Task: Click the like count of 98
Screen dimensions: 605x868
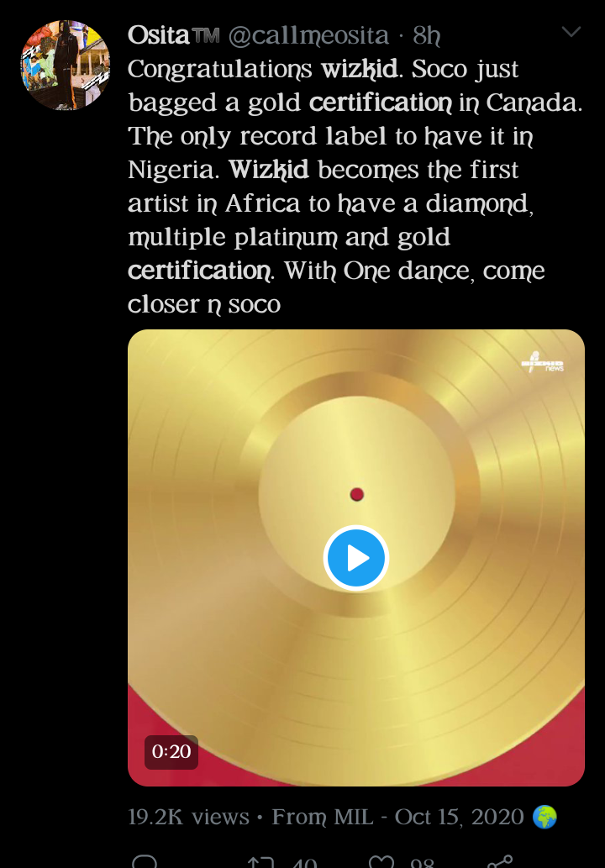Action: [423, 862]
